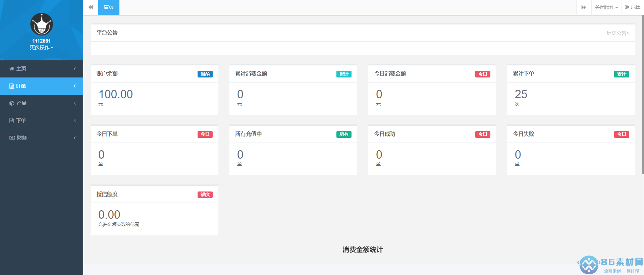Image resolution: width=644 pixels, height=275 pixels.
Task: Click the page vertical scrollbar
Action: click(x=642, y=94)
